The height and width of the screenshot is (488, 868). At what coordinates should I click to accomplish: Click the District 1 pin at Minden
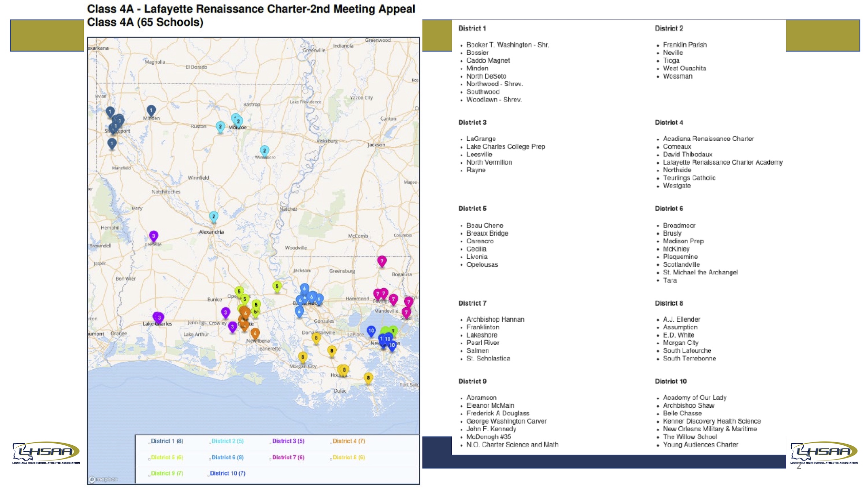[x=151, y=110]
